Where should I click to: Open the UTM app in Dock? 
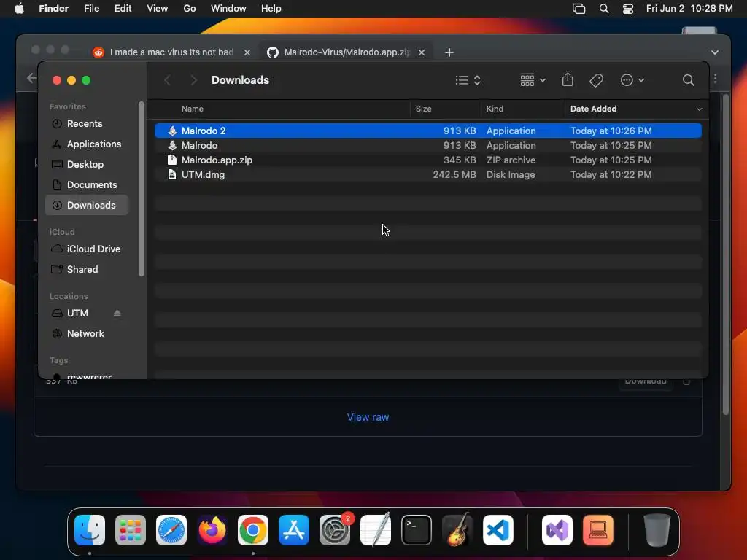pos(598,530)
